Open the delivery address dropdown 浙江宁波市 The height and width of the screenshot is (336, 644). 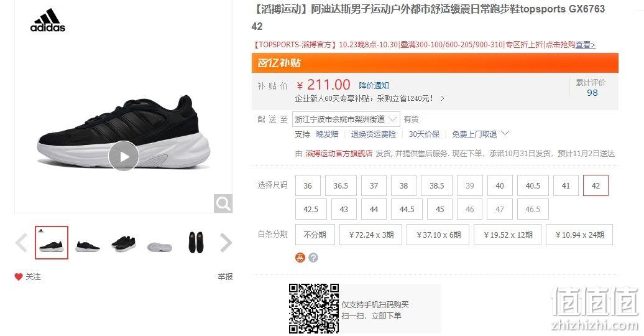click(346, 119)
